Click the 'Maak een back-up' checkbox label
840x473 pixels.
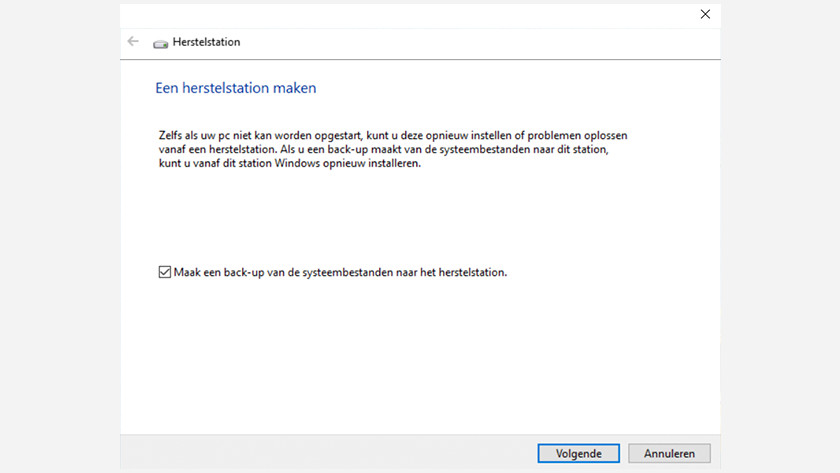(340, 272)
